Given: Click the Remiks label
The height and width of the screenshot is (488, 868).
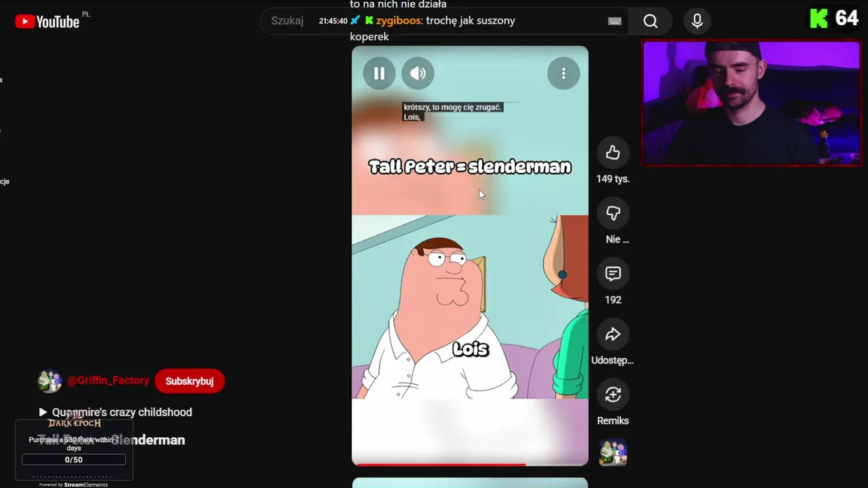Looking at the screenshot, I should coord(613,421).
